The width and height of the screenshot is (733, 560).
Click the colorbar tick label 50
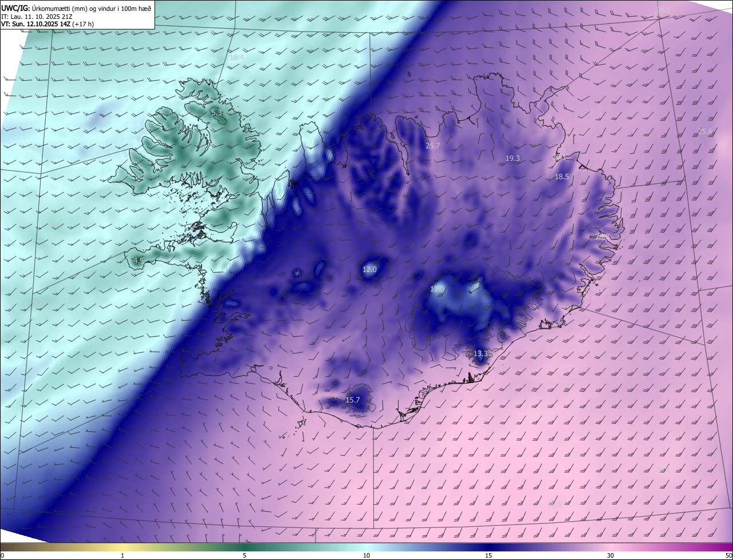728,555
